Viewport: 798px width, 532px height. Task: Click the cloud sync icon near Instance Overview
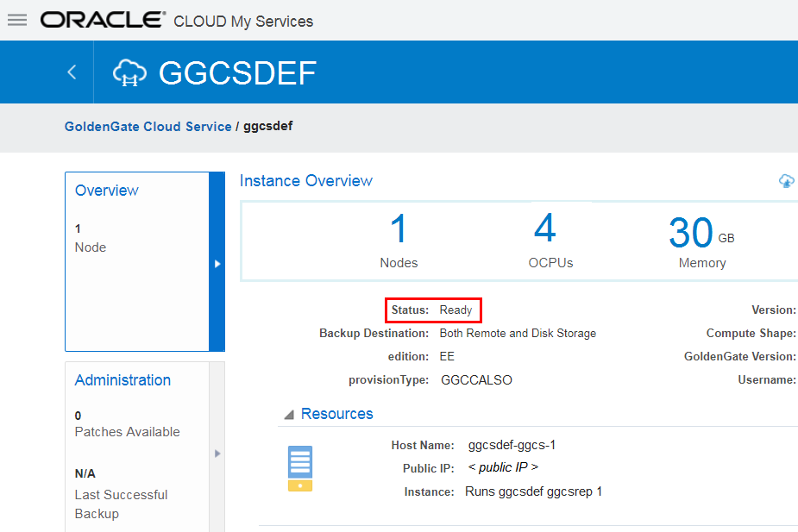[x=786, y=181]
